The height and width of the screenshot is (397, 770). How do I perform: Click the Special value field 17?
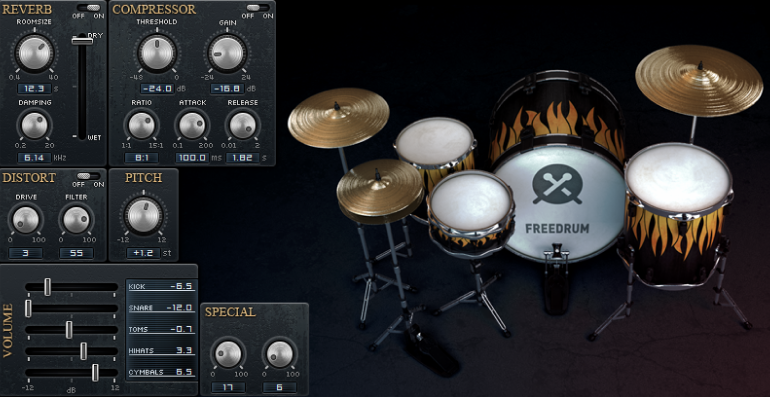(x=228, y=388)
